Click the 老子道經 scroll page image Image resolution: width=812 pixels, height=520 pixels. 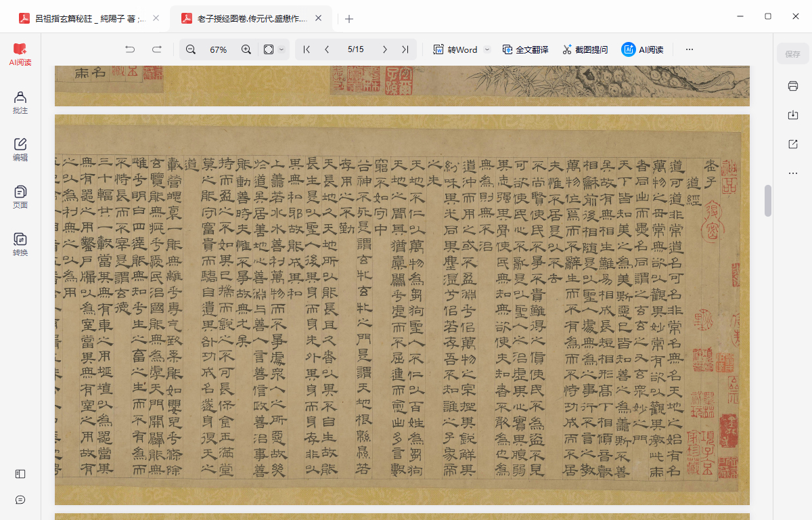402,309
